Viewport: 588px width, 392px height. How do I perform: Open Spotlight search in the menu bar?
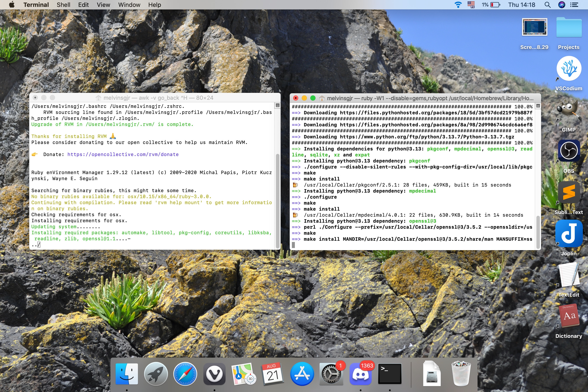[547, 5]
